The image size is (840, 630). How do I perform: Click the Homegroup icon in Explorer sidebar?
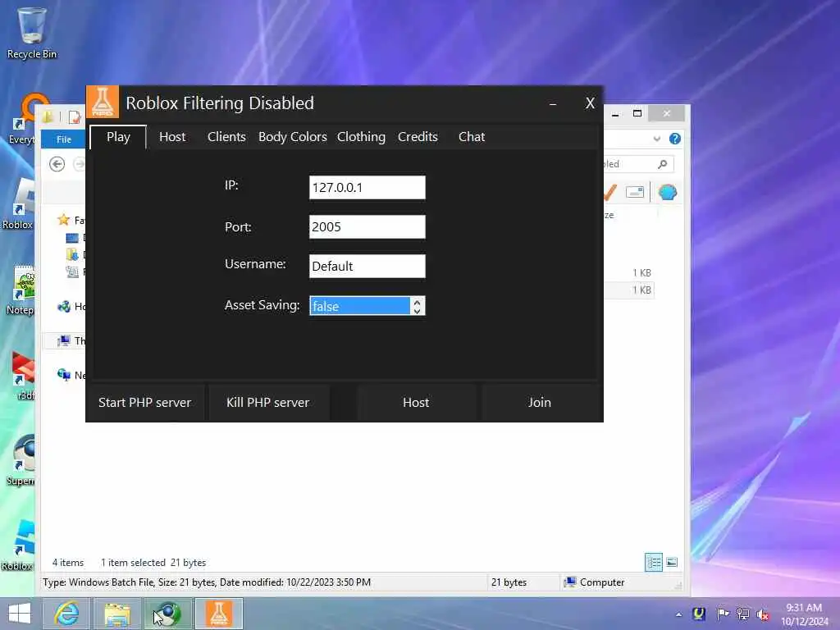[64, 307]
